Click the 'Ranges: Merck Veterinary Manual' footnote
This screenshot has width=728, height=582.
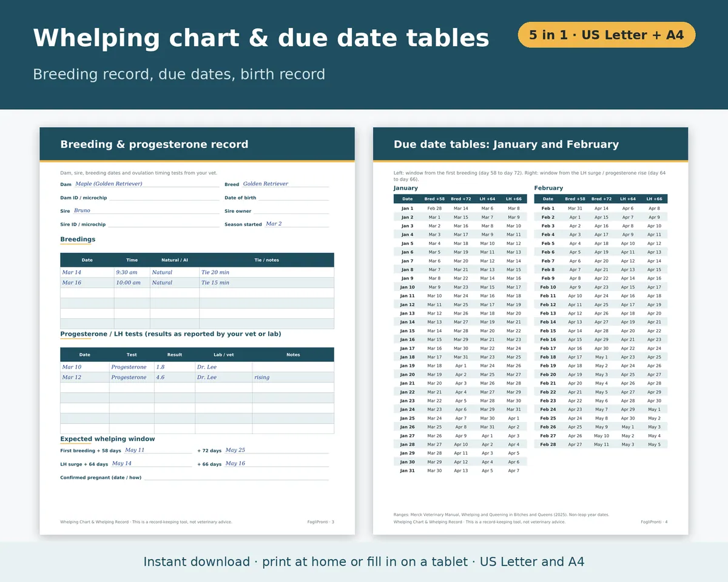(501, 515)
